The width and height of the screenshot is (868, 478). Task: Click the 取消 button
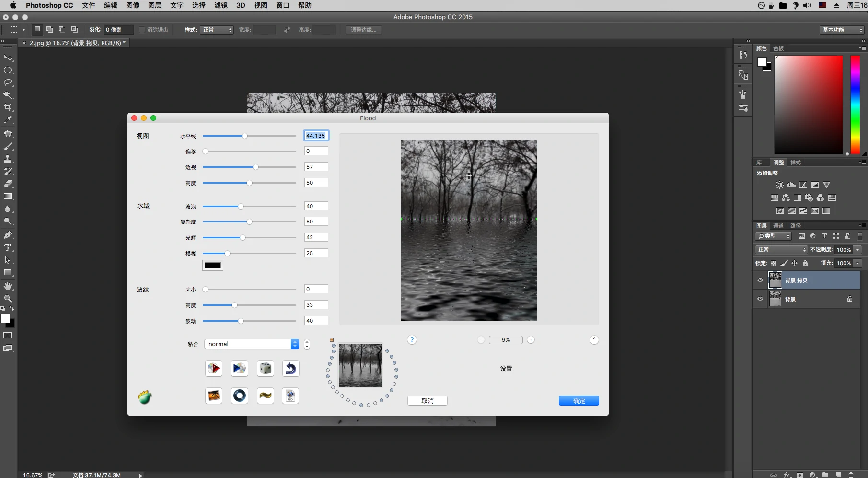(427, 401)
